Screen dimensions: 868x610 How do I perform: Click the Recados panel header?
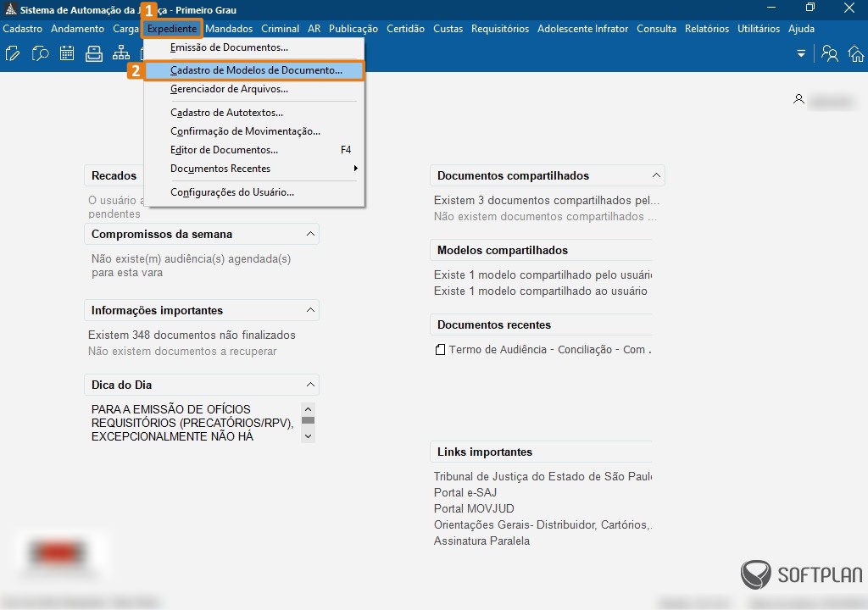(x=114, y=175)
